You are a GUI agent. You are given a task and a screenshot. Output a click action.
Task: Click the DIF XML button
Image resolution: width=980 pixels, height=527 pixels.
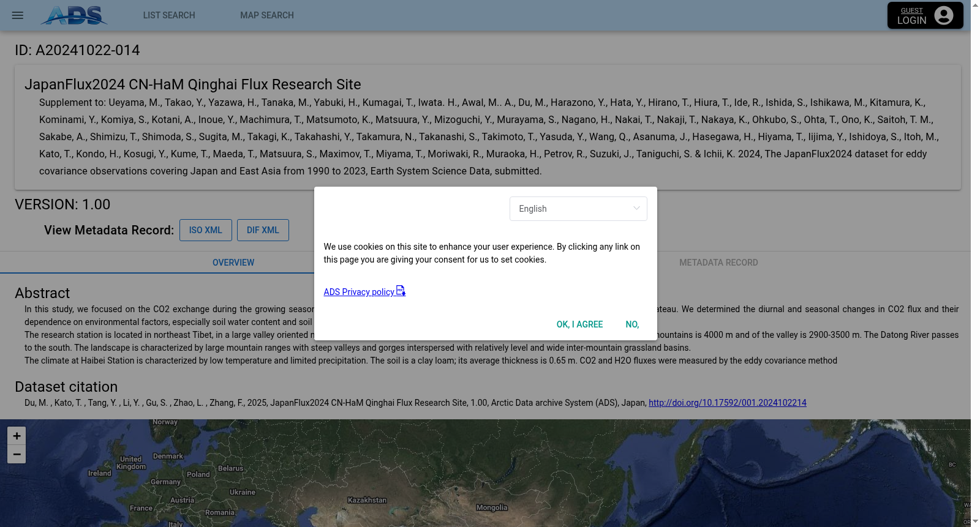(263, 230)
